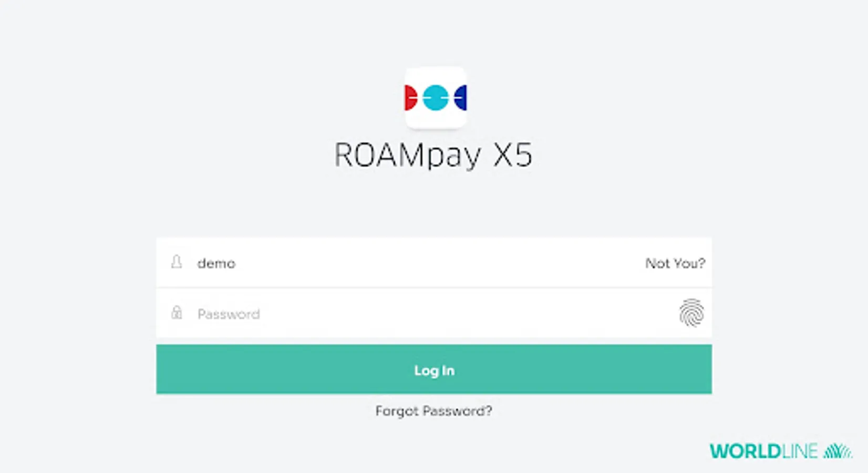Click the username field containing "demo"
The height and width of the screenshot is (473, 868).
[420, 263]
